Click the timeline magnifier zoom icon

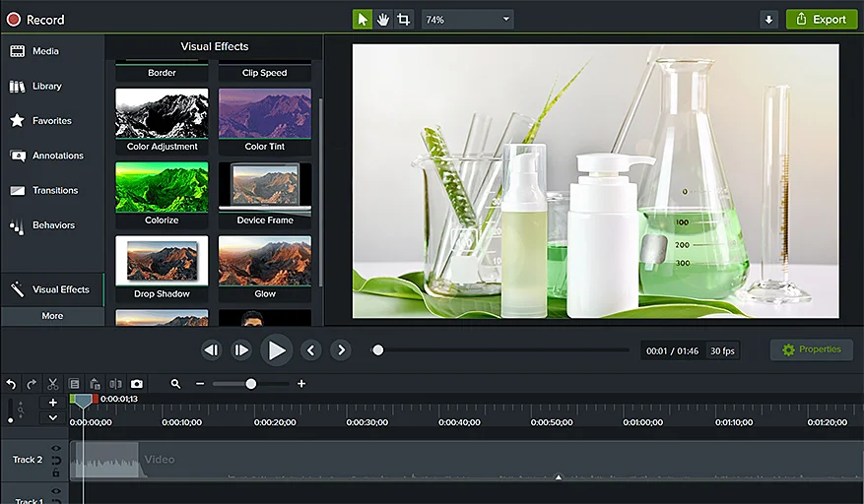click(x=175, y=384)
